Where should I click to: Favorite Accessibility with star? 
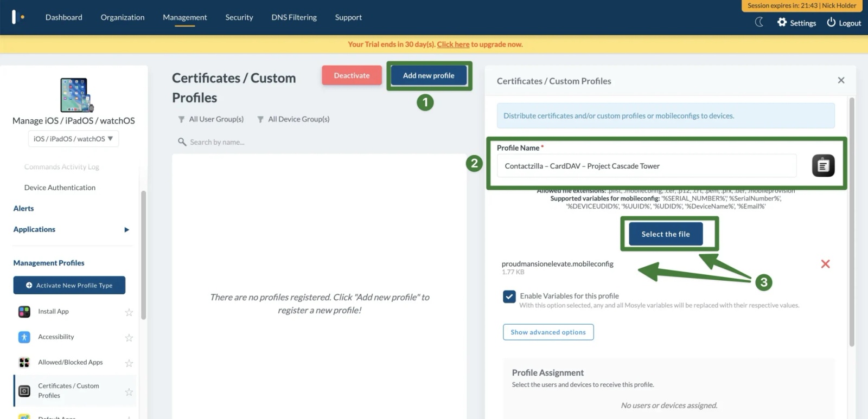(129, 338)
